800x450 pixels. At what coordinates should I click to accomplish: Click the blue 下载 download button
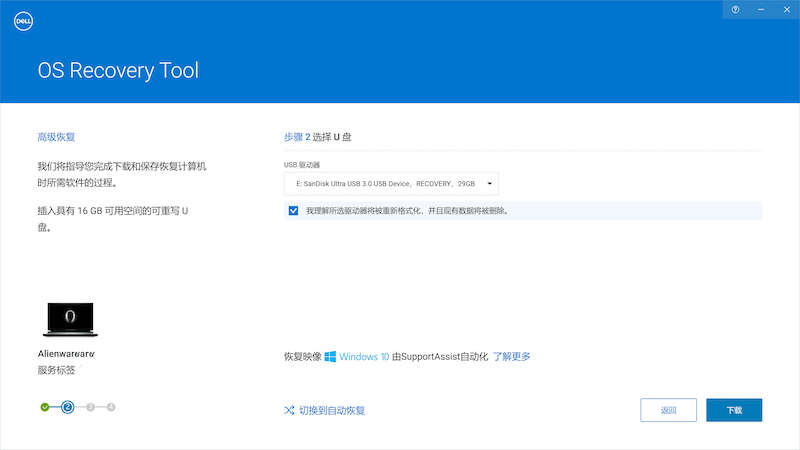tap(734, 410)
